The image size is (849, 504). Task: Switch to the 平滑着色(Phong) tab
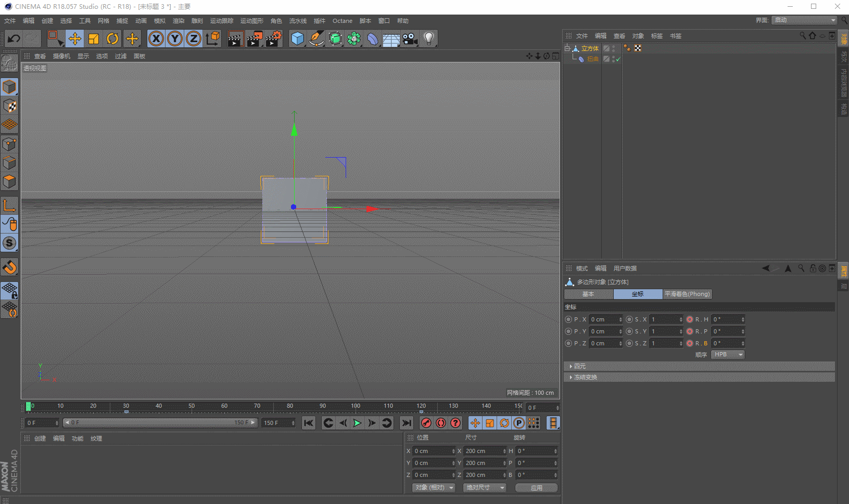click(687, 294)
